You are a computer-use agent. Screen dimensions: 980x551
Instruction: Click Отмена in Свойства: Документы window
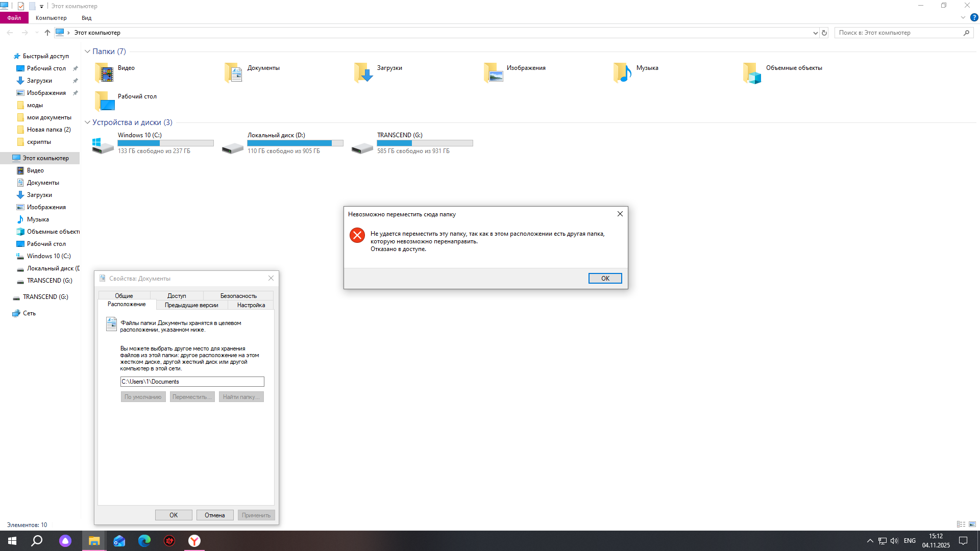pos(215,515)
